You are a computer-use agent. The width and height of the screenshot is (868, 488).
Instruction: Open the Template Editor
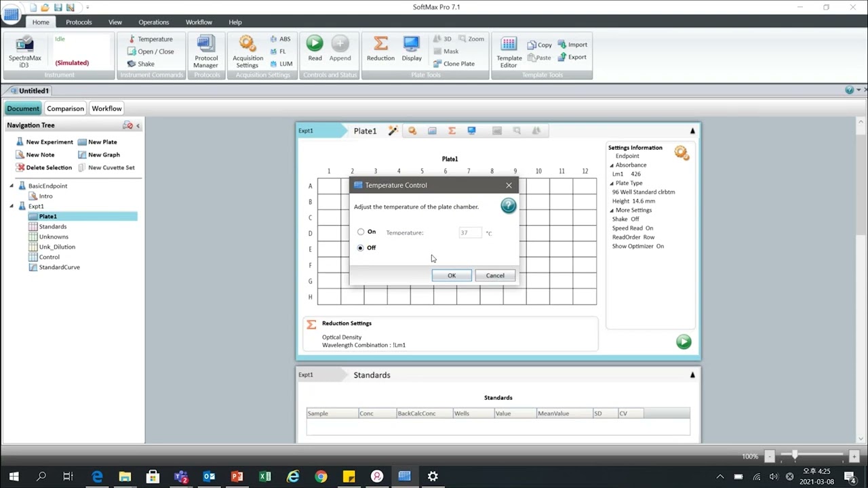[509, 52]
